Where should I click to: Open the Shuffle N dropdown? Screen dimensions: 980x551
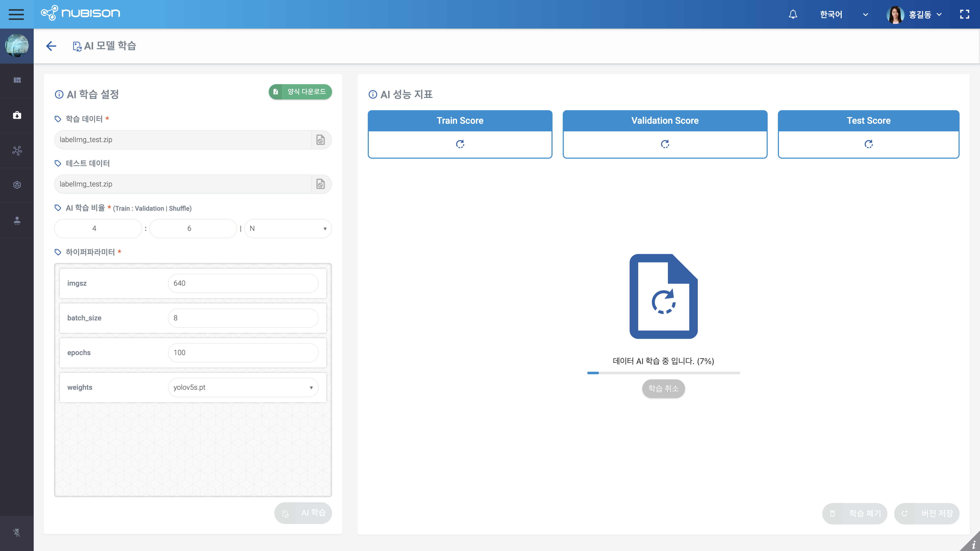pyautogui.click(x=288, y=229)
